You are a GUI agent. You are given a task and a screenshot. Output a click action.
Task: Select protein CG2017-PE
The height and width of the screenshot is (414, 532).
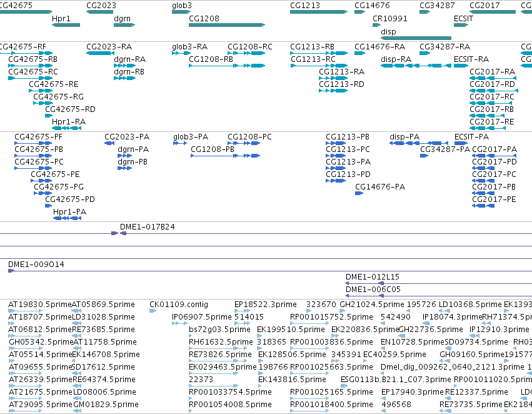(494, 199)
